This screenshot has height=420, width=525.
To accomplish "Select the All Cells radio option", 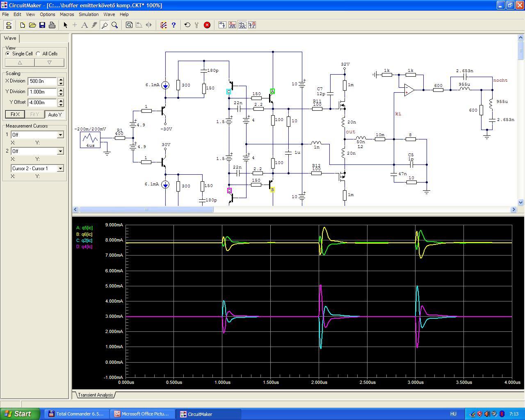I will [39, 54].
